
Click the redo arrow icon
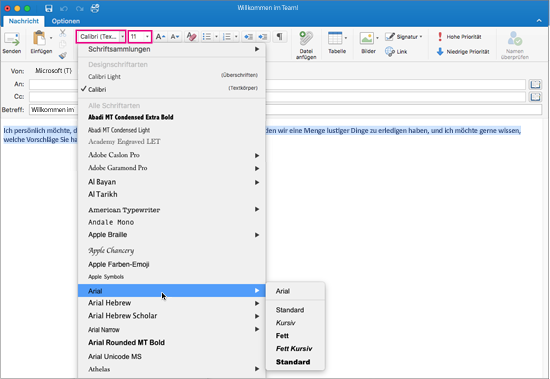[79, 8]
